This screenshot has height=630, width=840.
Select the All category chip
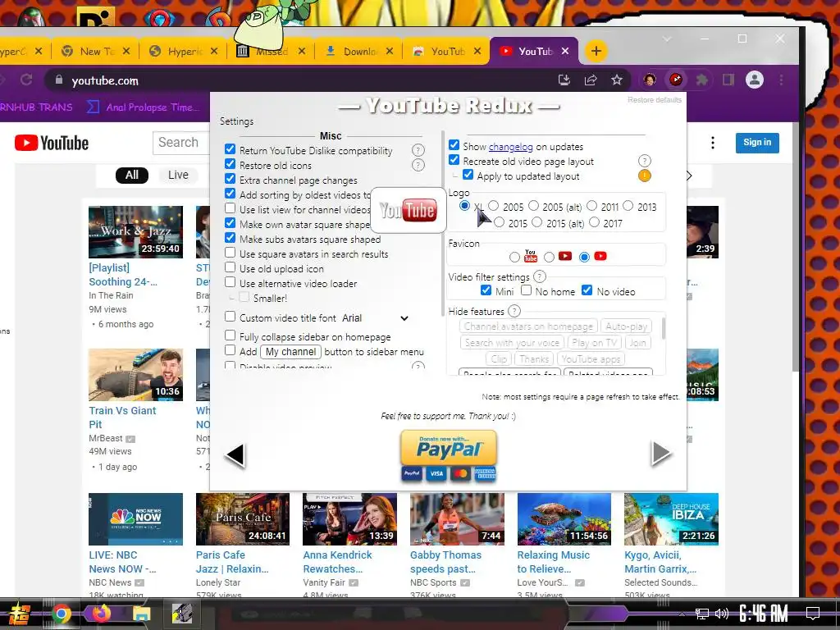(x=132, y=175)
